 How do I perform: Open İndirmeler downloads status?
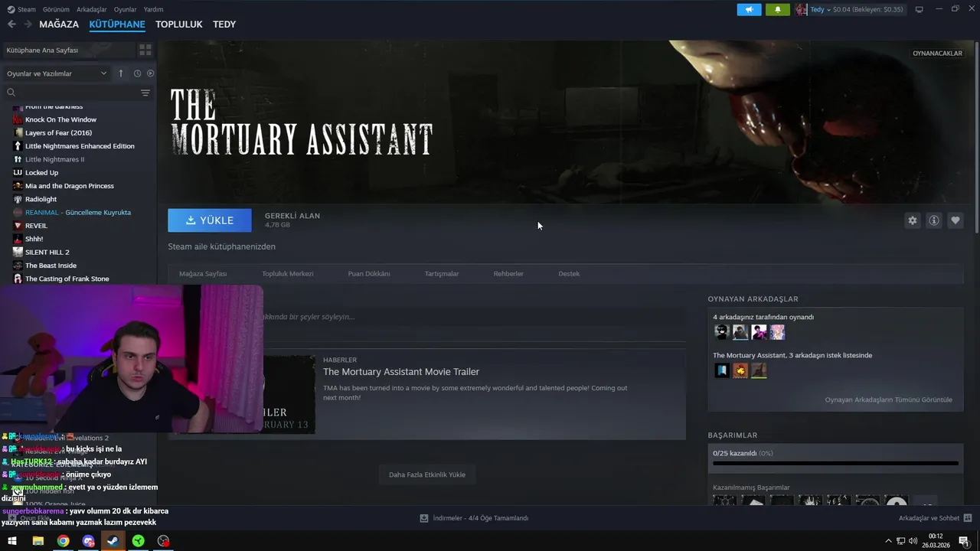coord(474,518)
